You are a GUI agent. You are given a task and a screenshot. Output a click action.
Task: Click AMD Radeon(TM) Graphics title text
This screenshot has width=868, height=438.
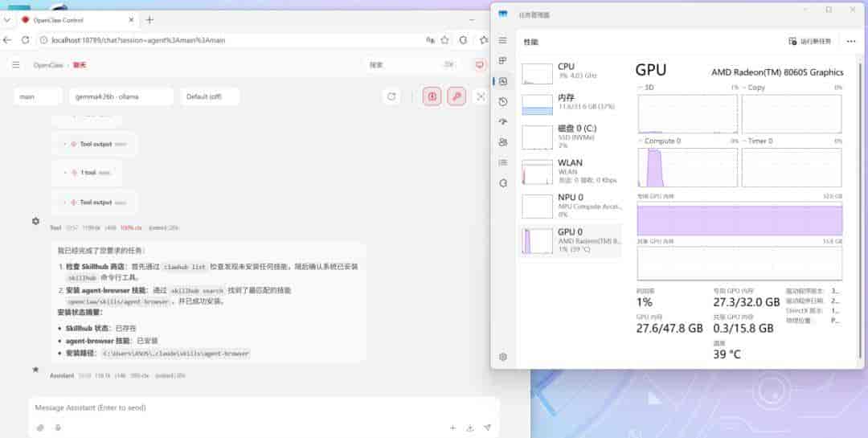pos(777,72)
